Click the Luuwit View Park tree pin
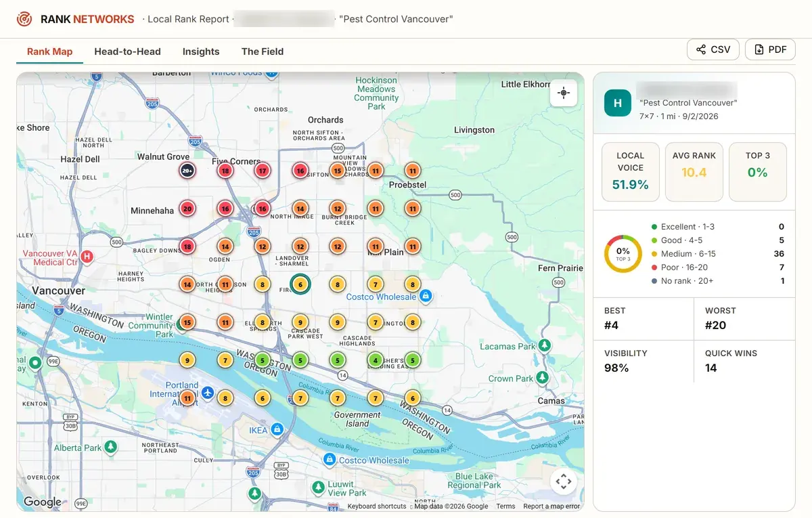The height and width of the screenshot is (518, 812). point(317,488)
